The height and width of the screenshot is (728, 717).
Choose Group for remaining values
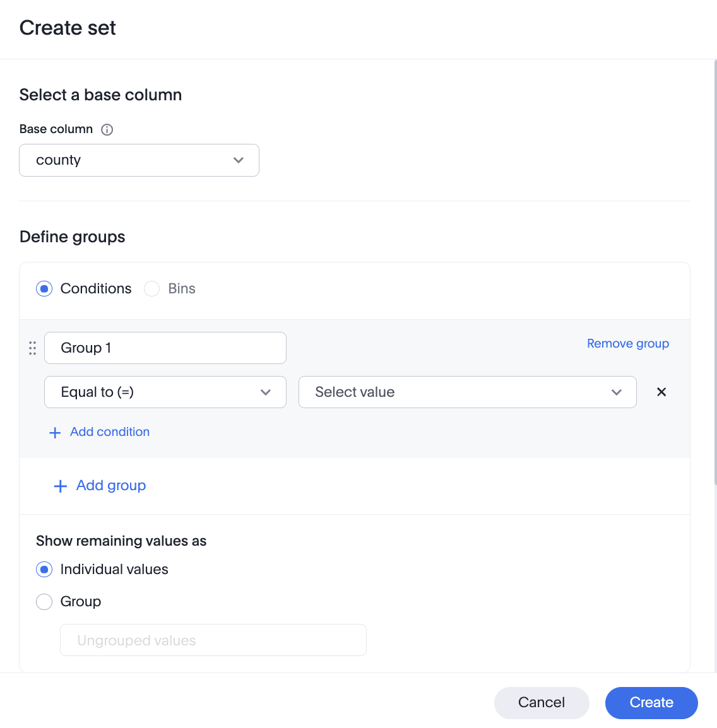click(x=44, y=601)
